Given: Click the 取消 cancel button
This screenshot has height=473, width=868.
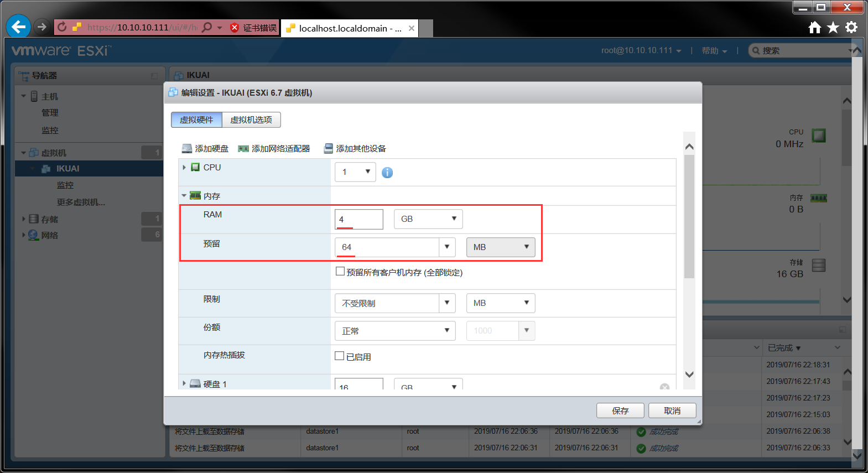Looking at the screenshot, I should pos(672,410).
